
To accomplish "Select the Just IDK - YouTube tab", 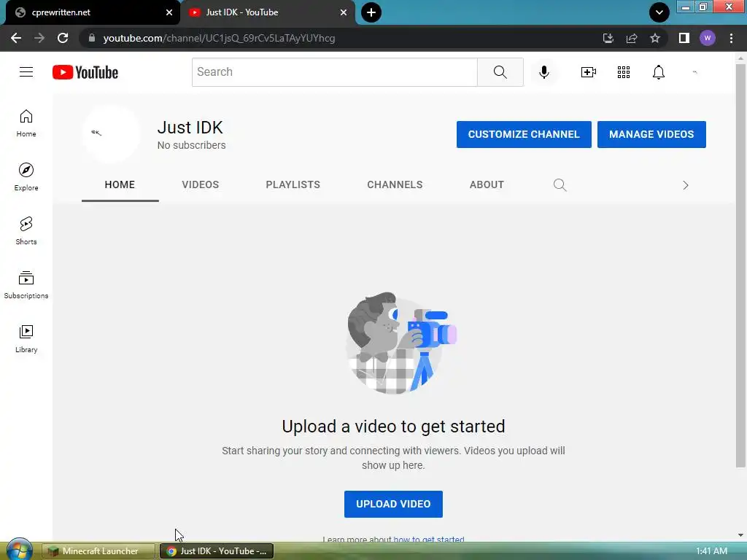I will tap(267, 12).
